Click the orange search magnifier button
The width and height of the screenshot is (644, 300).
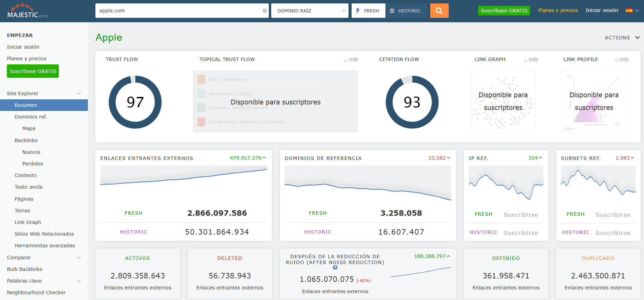click(439, 11)
